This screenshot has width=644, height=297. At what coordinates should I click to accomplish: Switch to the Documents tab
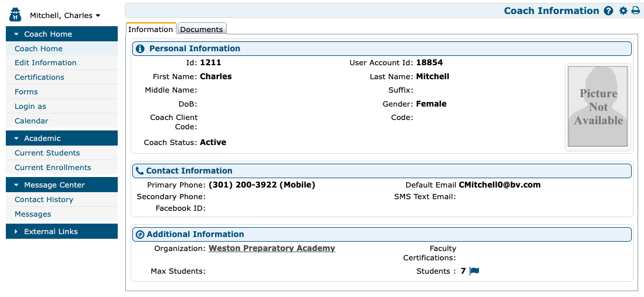click(x=201, y=29)
